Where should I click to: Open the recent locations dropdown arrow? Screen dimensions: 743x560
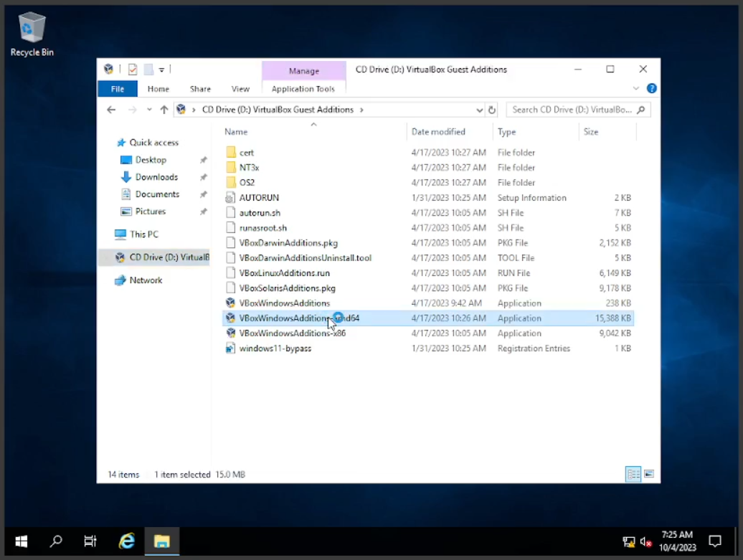point(149,110)
